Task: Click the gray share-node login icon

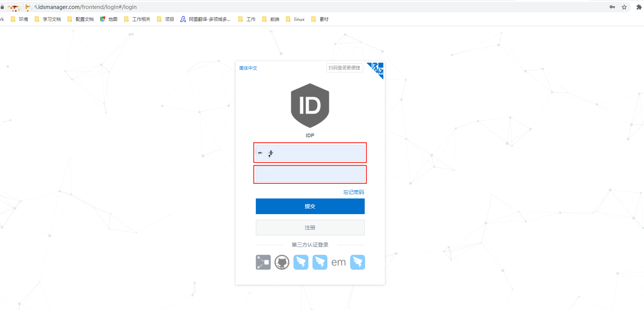Action: [263, 262]
